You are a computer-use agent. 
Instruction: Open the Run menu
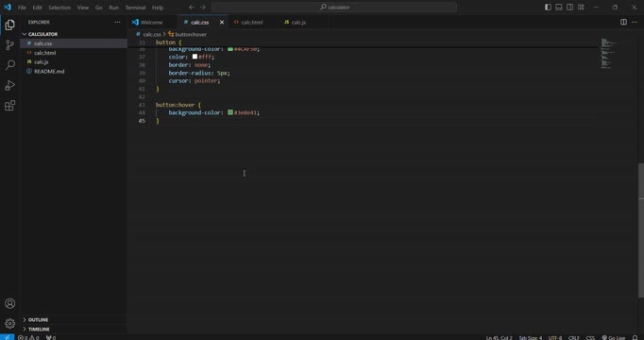click(x=113, y=8)
